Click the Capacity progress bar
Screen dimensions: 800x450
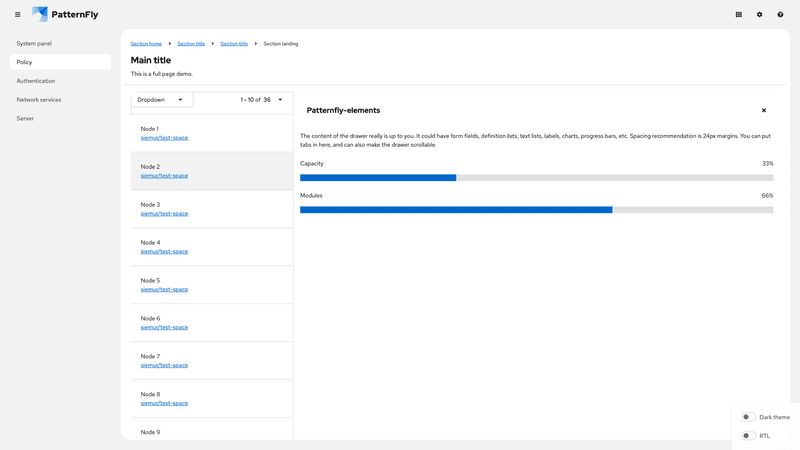[537, 178]
